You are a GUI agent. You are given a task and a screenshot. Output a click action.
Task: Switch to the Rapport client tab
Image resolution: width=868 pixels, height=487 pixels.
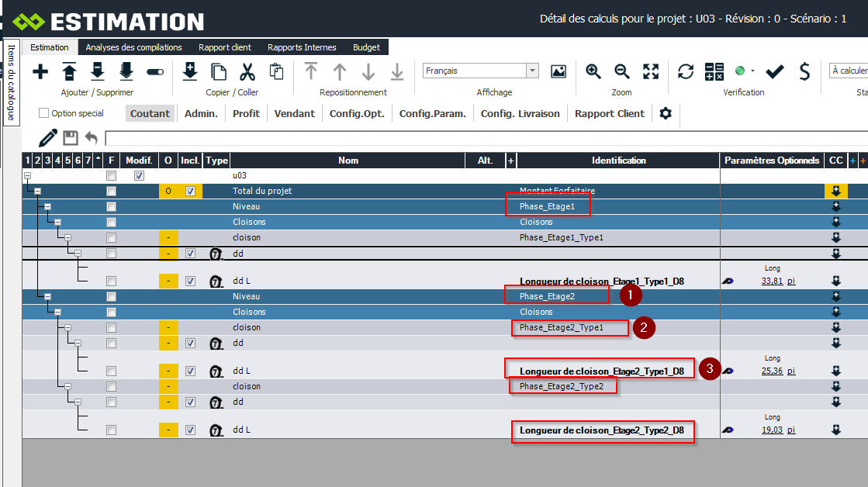coord(224,47)
